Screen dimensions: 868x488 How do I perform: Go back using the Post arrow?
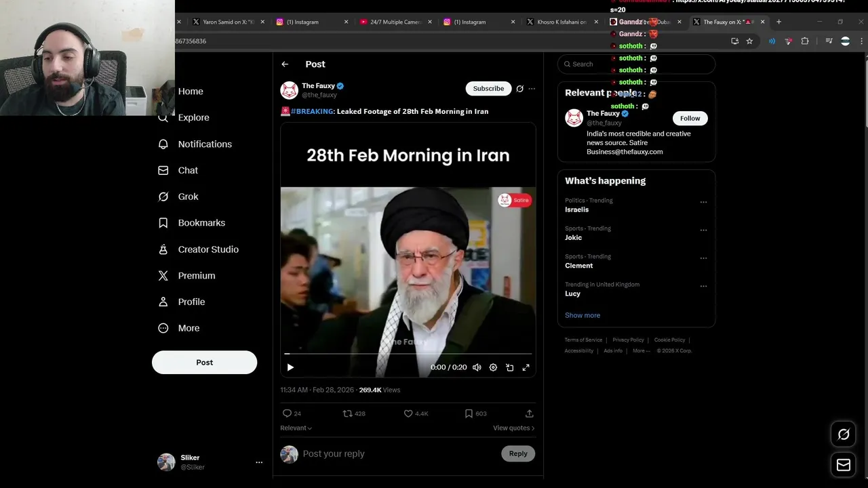click(285, 64)
